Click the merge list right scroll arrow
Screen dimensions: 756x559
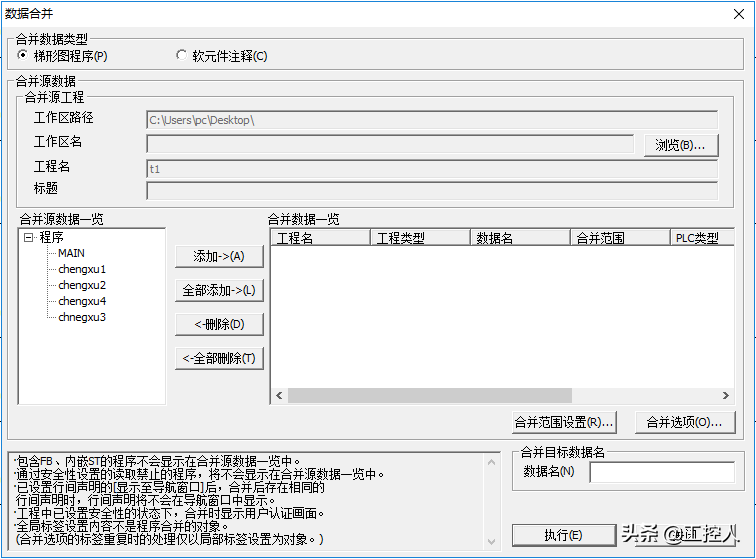(726, 395)
